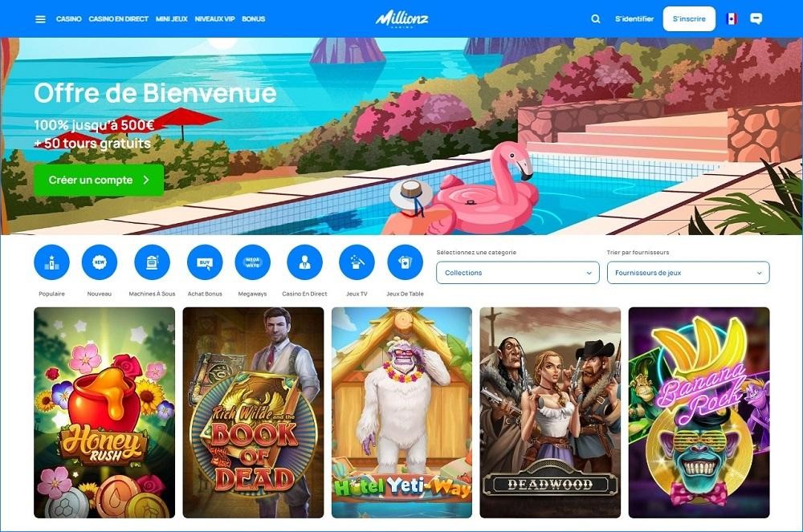The image size is (803, 532).
Task: Expand the Collections dropdown
Action: click(518, 273)
